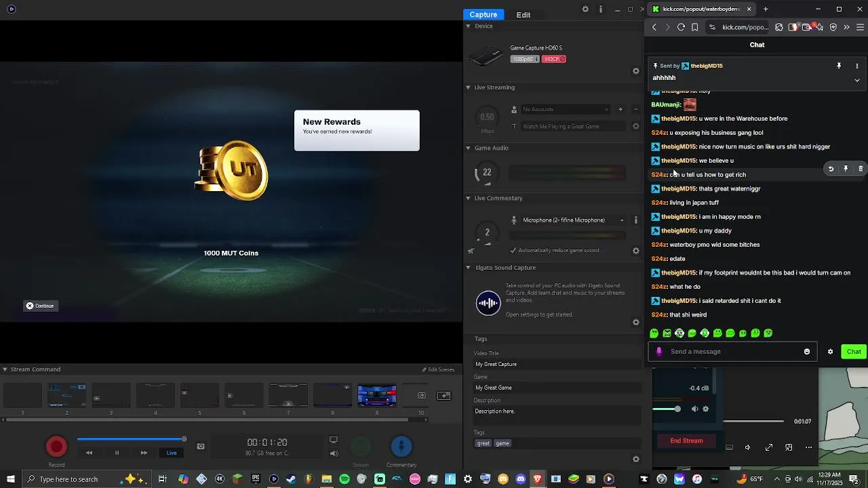Viewport: 868px width, 488px height.
Task: Click the 1080p60 info badge
Action: [525, 59]
